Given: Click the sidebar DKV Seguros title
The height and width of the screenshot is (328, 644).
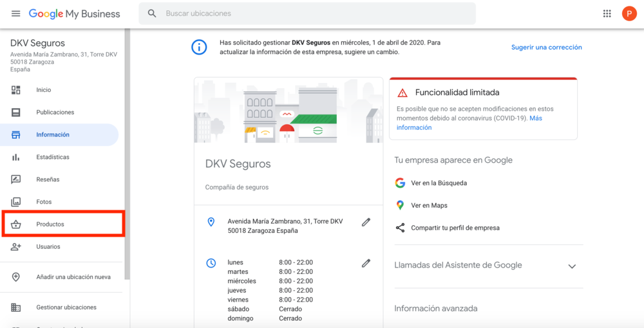Looking at the screenshot, I should (x=38, y=43).
